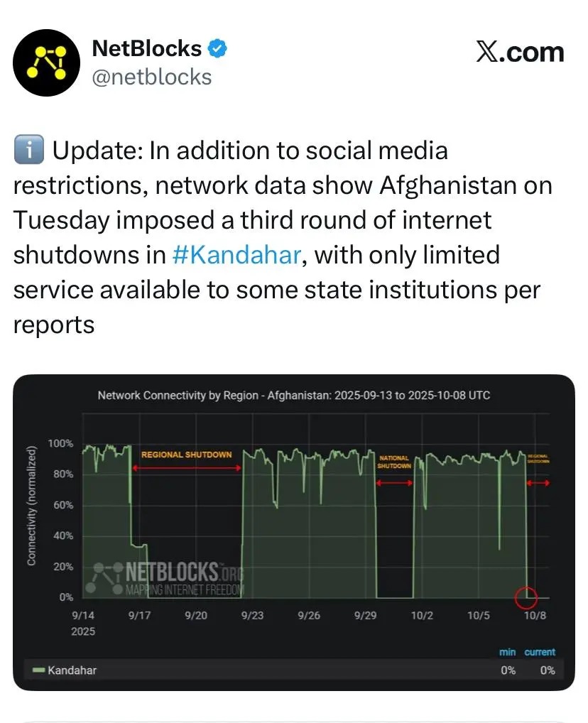Click the chart title text
Image resolution: width=588 pixels, height=723 pixels.
[293, 395]
